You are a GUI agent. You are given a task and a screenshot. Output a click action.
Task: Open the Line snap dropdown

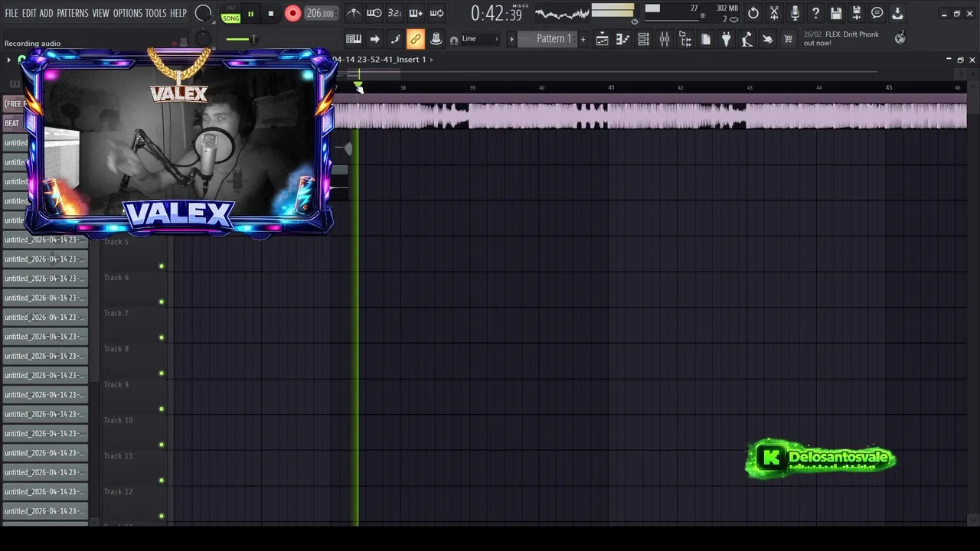(479, 39)
